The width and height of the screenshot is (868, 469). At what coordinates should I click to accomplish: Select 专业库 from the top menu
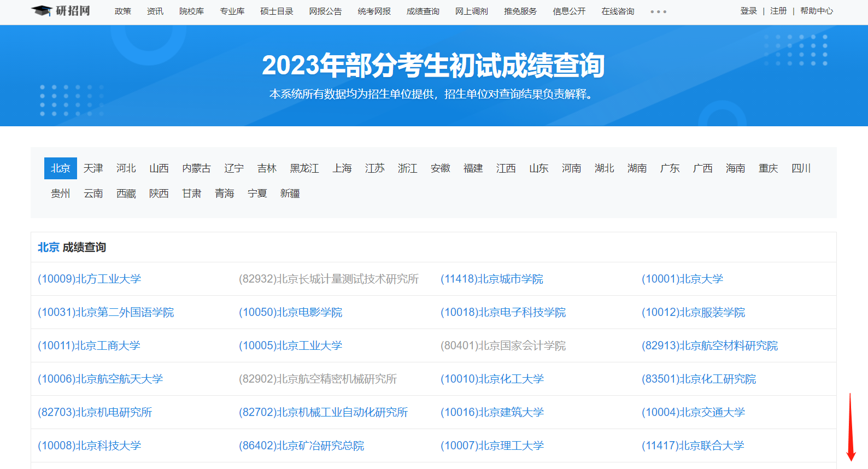[232, 11]
